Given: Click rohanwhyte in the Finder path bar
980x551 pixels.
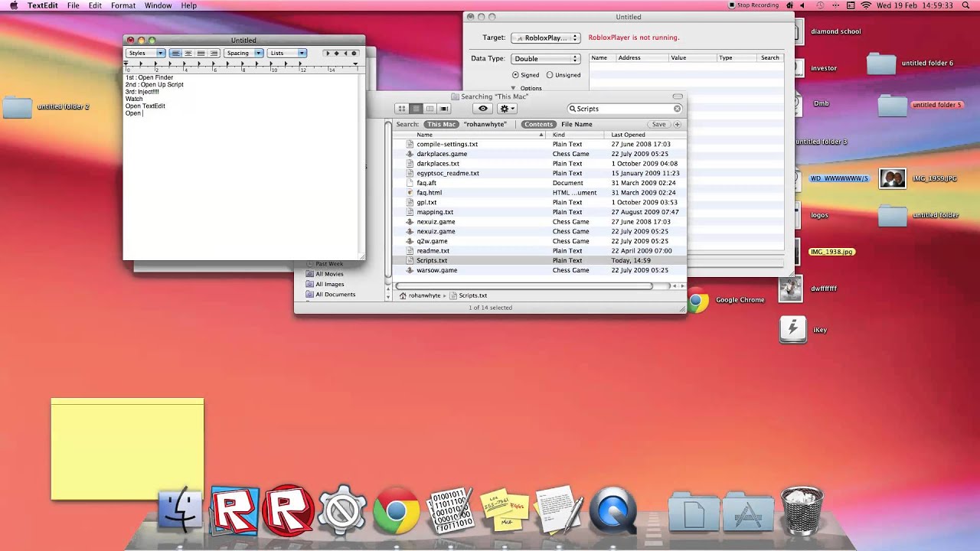Looking at the screenshot, I should pyautogui.click(x=420, y=295).
